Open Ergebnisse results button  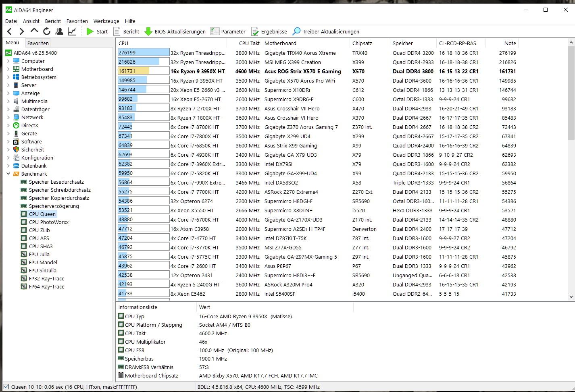269,31
